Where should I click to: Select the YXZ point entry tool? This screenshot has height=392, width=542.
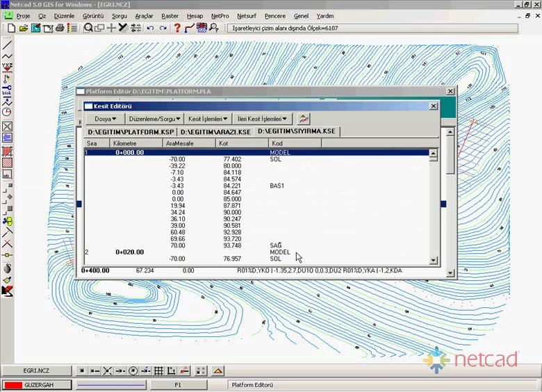tap(7, 67)
